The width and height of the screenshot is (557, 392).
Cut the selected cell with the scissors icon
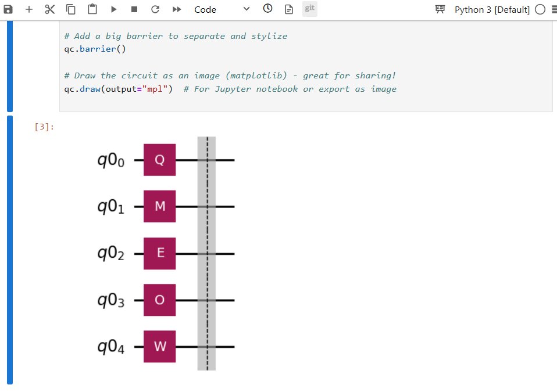coord(49,9)
